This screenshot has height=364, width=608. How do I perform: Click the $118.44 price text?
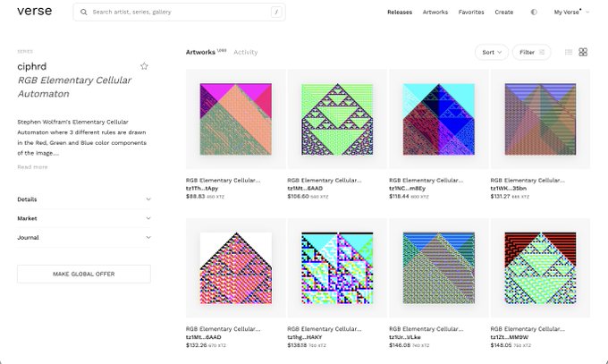(x=400, y=197)
